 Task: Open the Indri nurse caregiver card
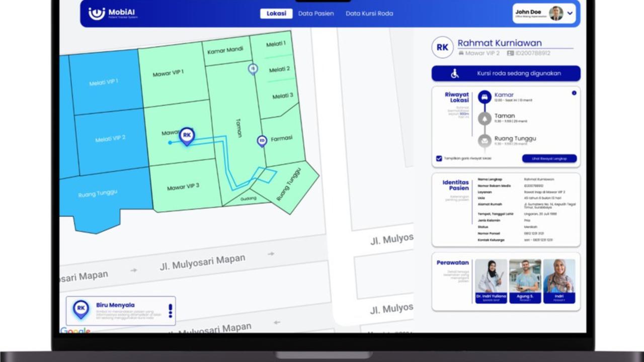pos(559,282)
